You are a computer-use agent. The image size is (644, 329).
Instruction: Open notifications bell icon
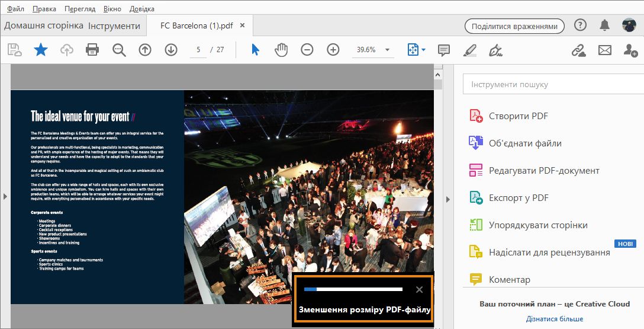[x=604, y=25]
